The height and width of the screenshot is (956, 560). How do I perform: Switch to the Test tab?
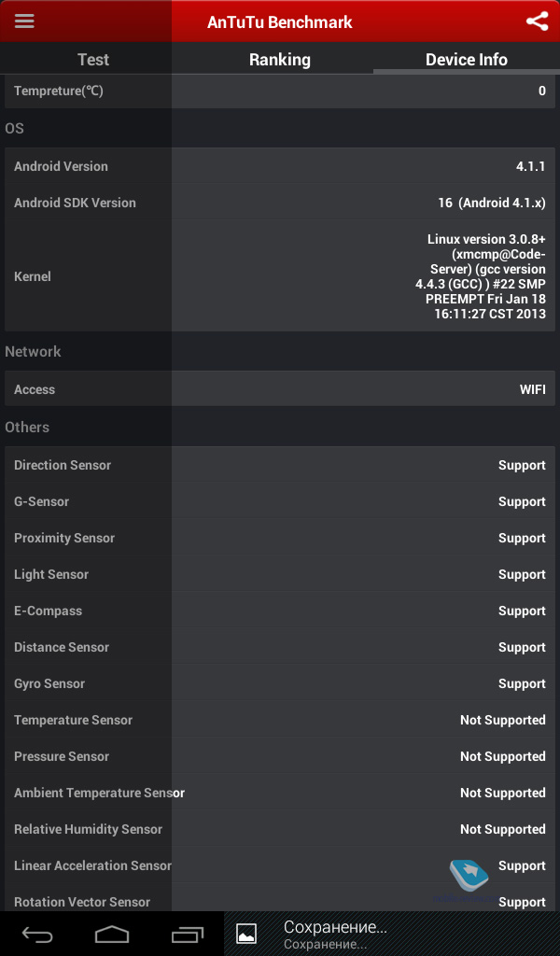click(93, 59)
